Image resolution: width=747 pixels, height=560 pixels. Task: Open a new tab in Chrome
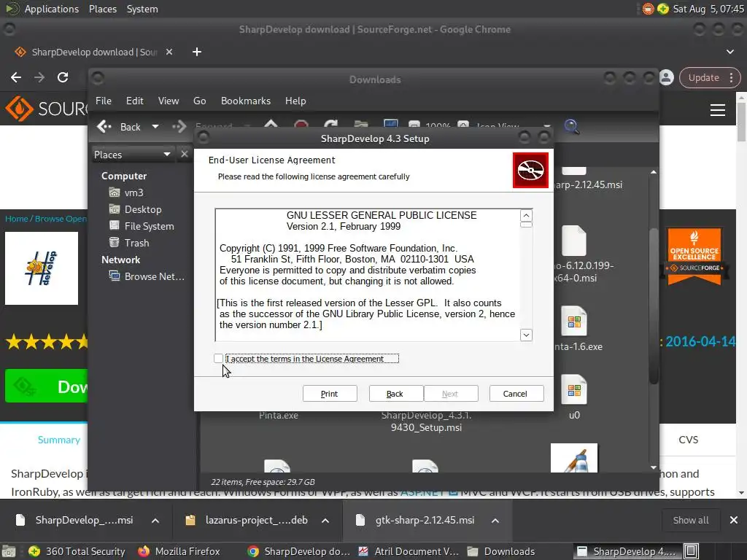click(x=197, y=52)
